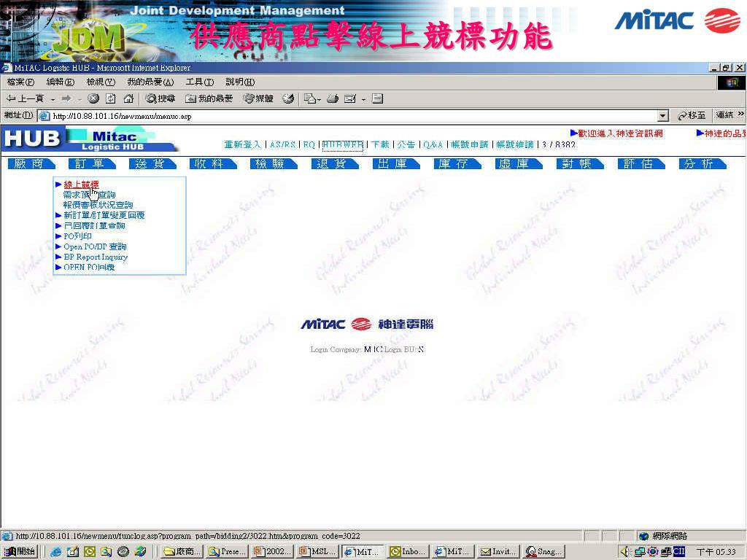Open the 工具(T) menu
Image resolution: width=747 pixels, height=560 pixels.
200,82
